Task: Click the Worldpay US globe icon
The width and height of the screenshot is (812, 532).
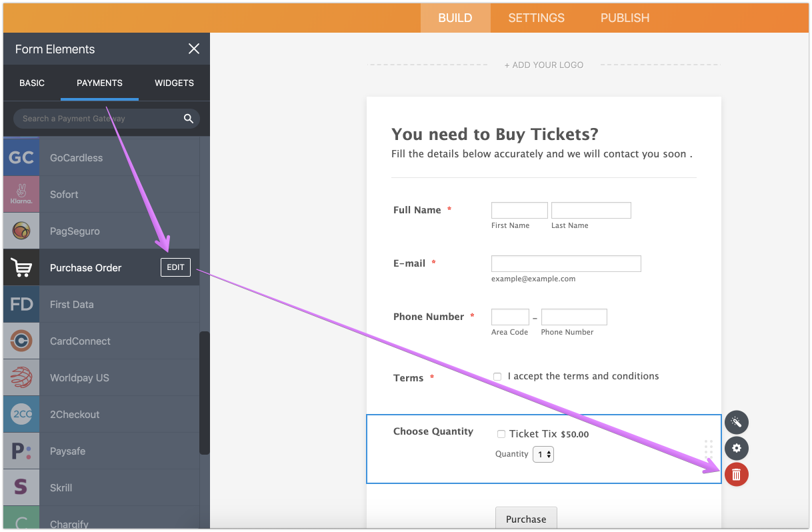Action: 21,378
